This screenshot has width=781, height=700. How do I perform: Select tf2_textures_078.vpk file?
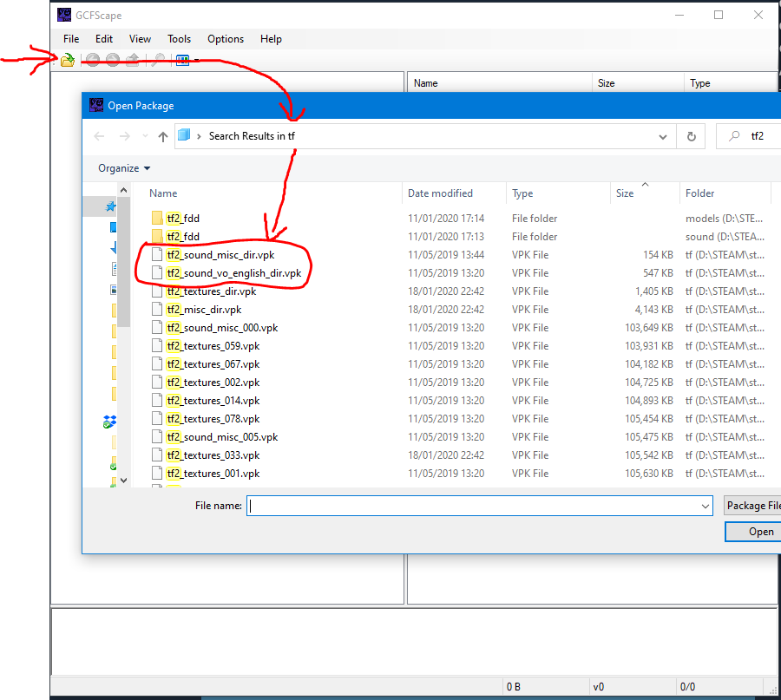(x=213, y=419)
